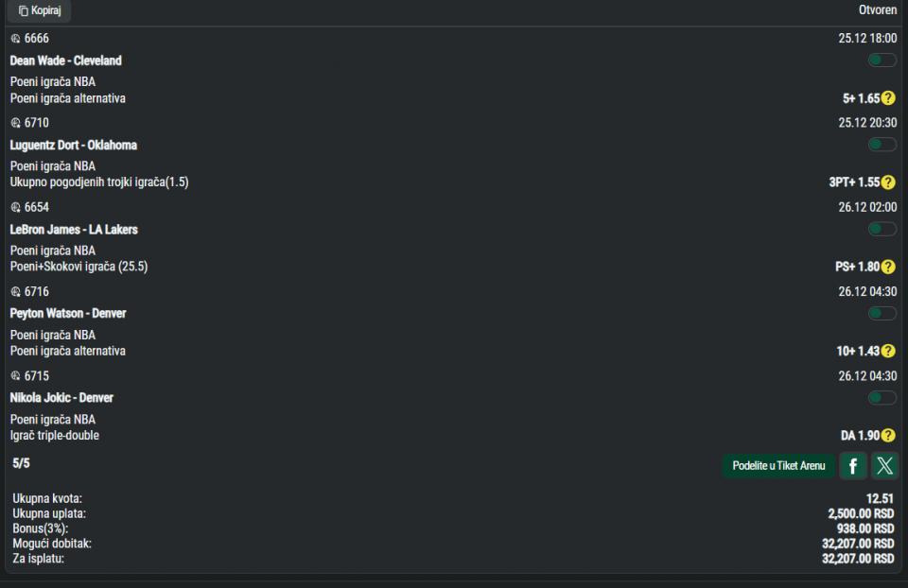Viewport: 908px width, 588px height.
Task: Click match code 6710 icon
Action: [x=15, y=123]
